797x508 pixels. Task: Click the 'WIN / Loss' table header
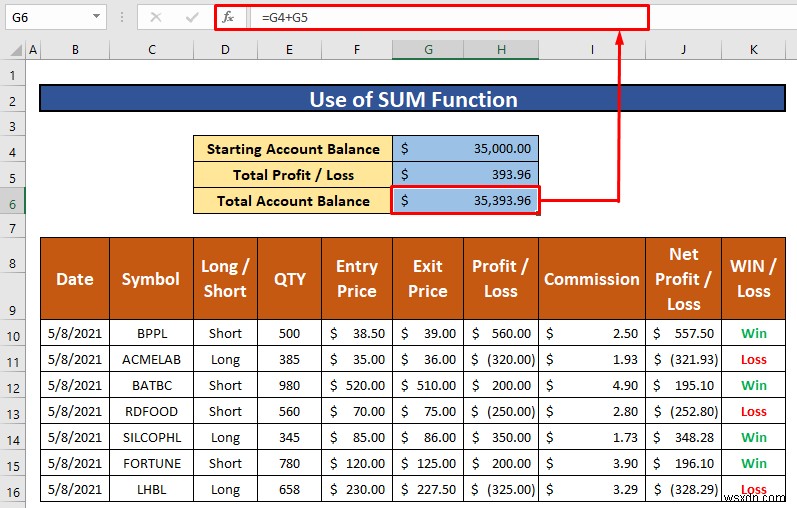(x=754, y=279)
